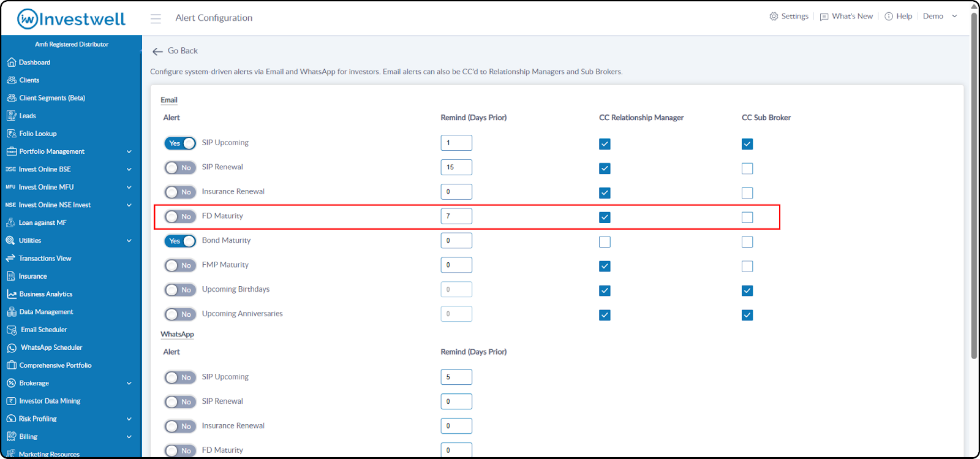Click the What's New message icon
980x459 pixels.
point(824,17)
